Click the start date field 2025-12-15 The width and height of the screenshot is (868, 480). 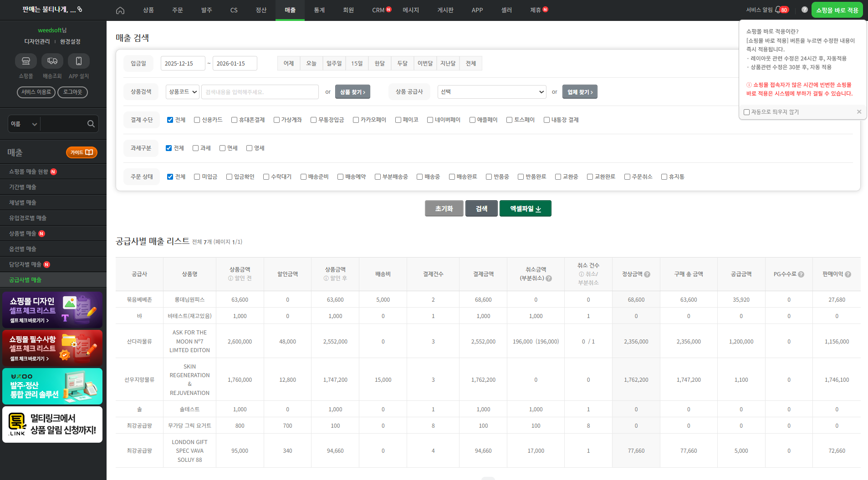tap(183, 63)
